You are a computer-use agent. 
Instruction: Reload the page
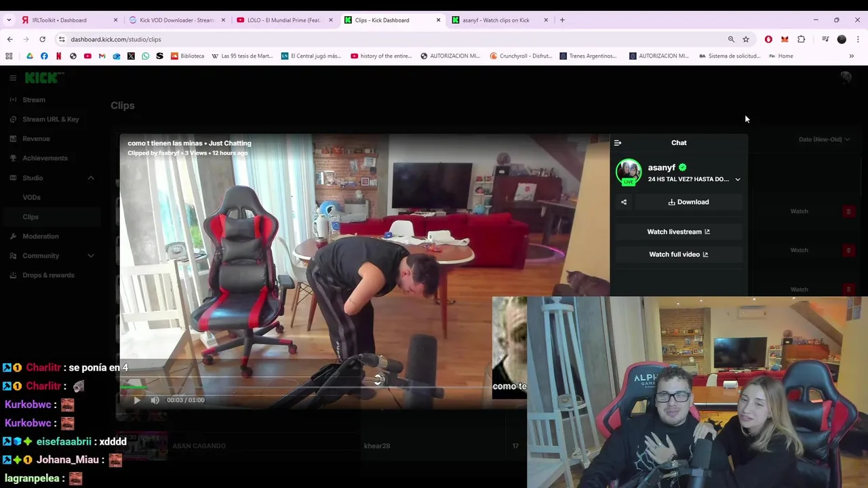tap(42, 39)
